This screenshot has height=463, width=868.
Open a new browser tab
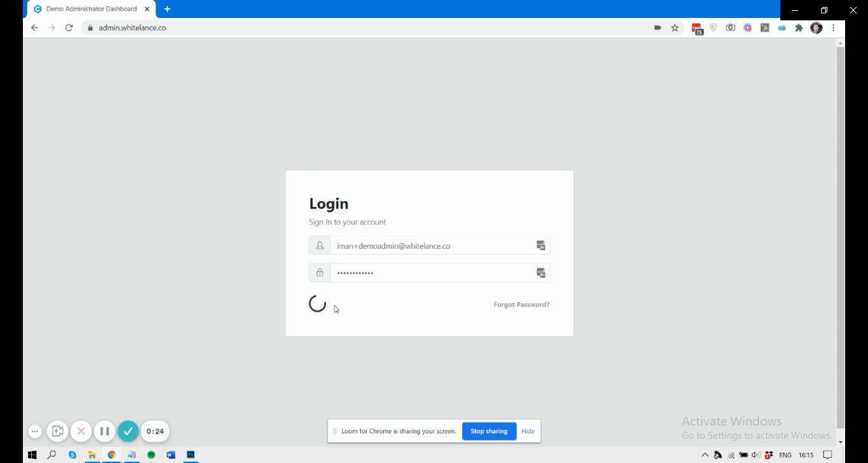pos(168,9)
